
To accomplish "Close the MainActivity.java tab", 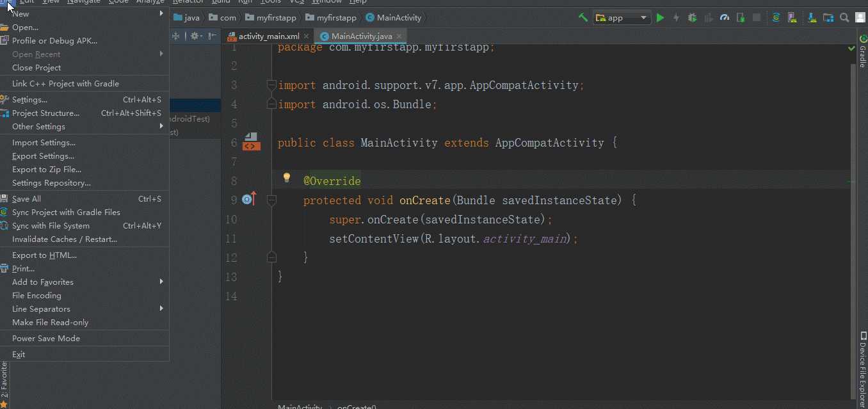I will [399, 36].
